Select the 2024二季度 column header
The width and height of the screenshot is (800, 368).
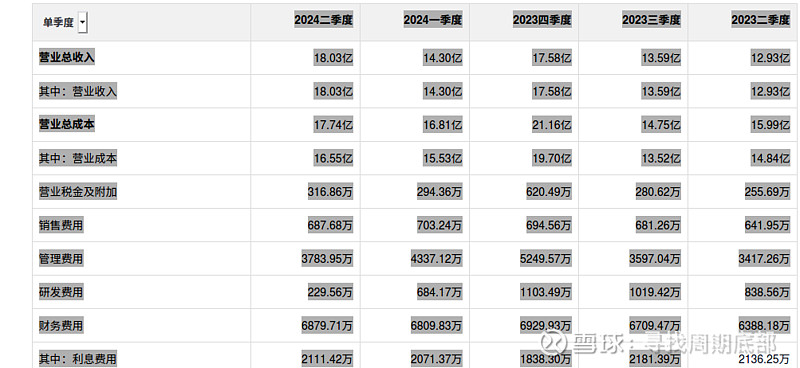[x=323, y=20]
